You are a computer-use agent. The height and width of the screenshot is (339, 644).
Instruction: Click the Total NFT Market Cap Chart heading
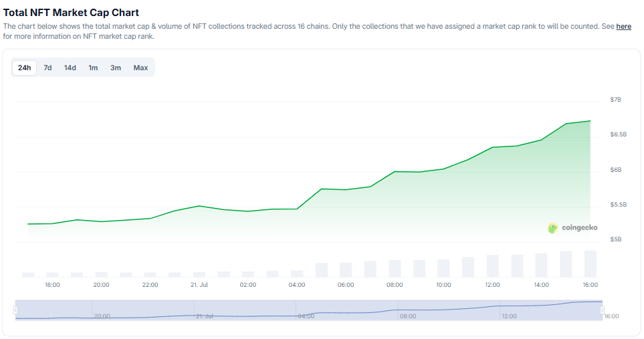tap(71, 13)
